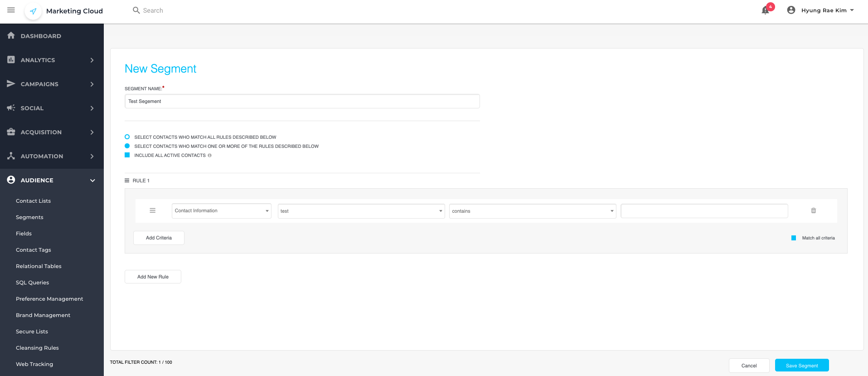Click the Save Segment button
The image size is (868, 376).
(801, 366)
